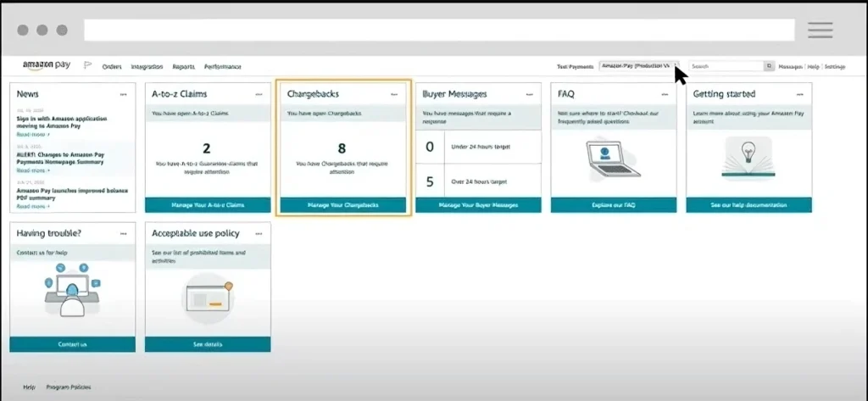Image resolution: width=868 pixels, height=401 pixels.
Task: Click the News card title
Action: coord(27,94)
